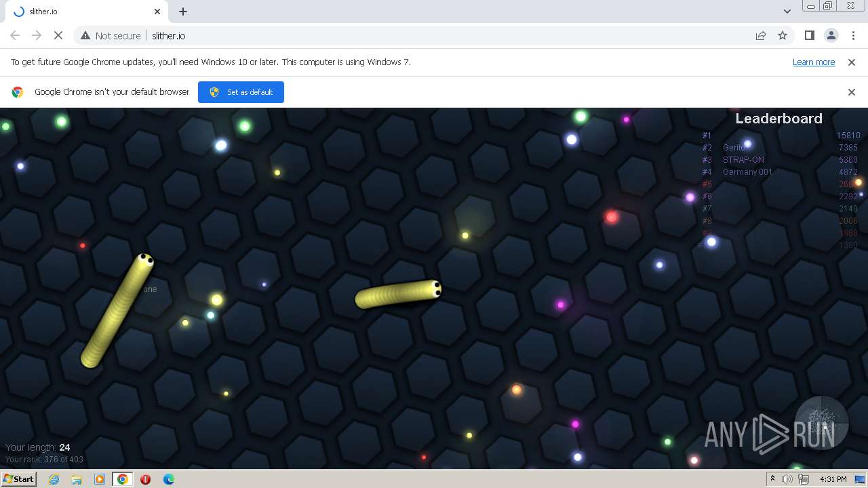The width and height of the screenshot is (868, 488).
Task: Expand the tab search dropdown
Action: 787,12
